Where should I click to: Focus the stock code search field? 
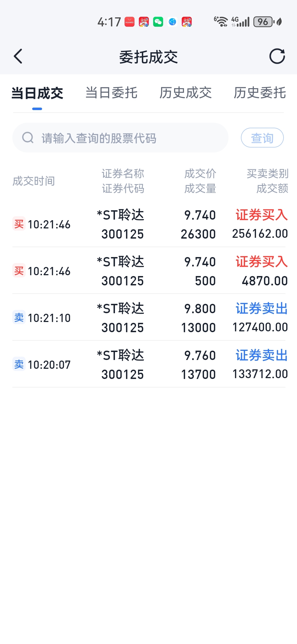121,138
